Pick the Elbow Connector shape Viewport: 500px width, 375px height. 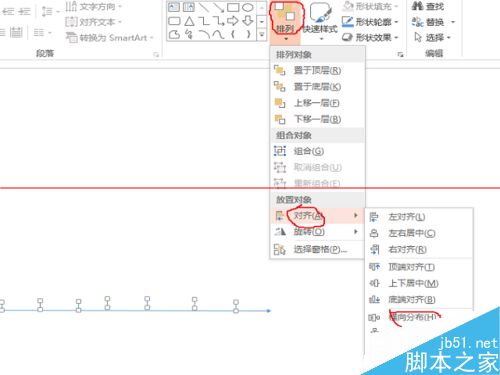[204, 21]
